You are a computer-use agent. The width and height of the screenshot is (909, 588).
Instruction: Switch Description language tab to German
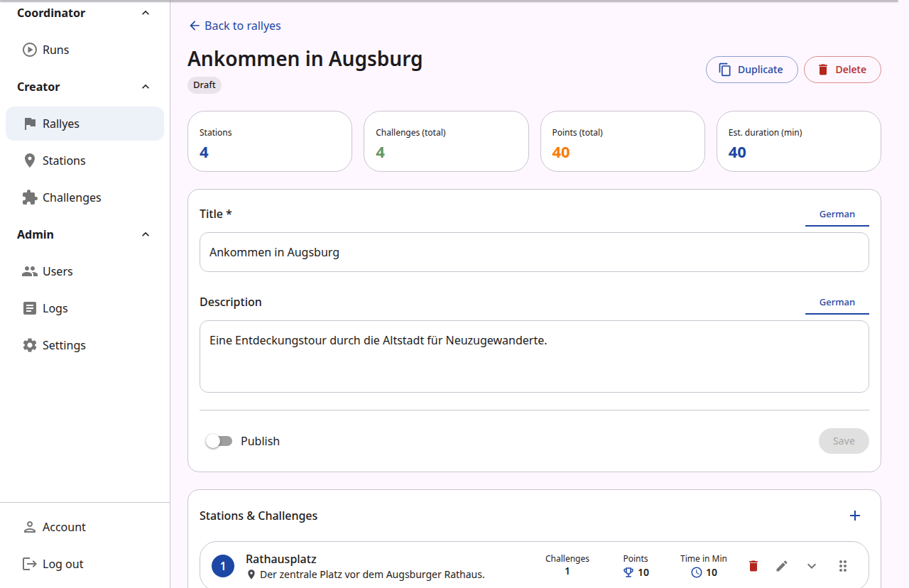pyautogui.click(x=837, y=302)
